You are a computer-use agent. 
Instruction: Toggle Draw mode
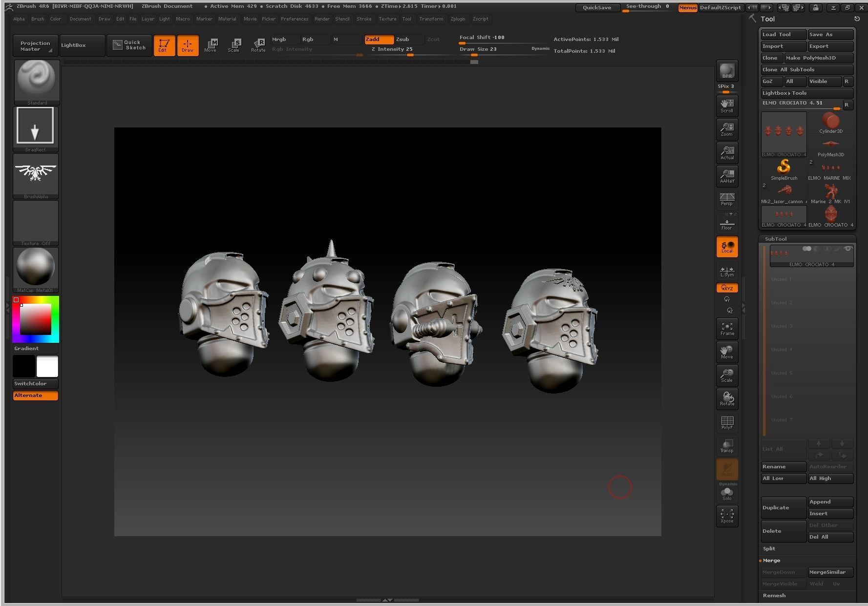tap(188, 45)
